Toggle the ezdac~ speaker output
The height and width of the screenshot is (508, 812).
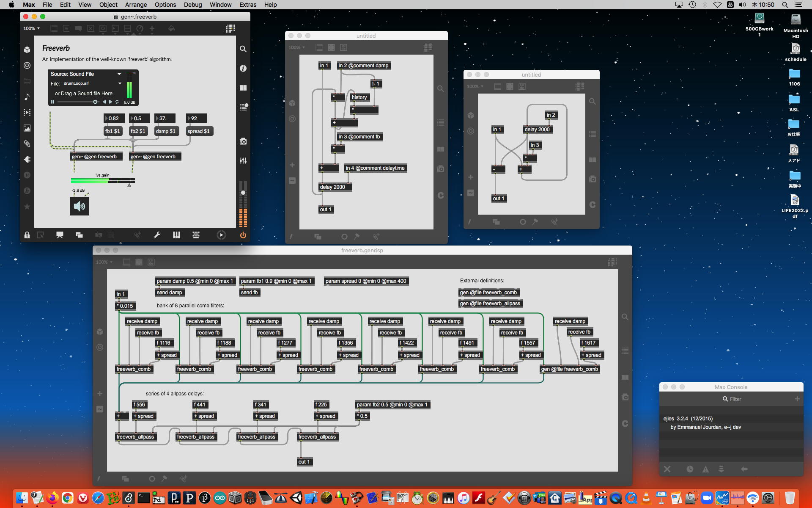pos(80,206)
